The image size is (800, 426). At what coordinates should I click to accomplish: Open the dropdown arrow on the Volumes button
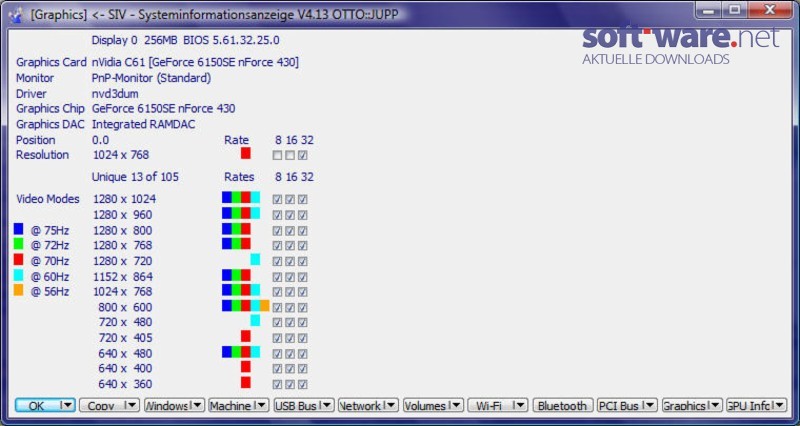coord(456,406)
